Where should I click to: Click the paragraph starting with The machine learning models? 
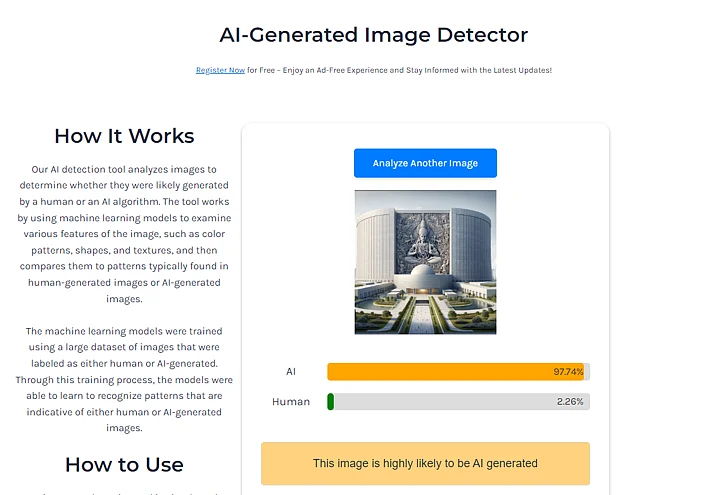tap(124, 379)
